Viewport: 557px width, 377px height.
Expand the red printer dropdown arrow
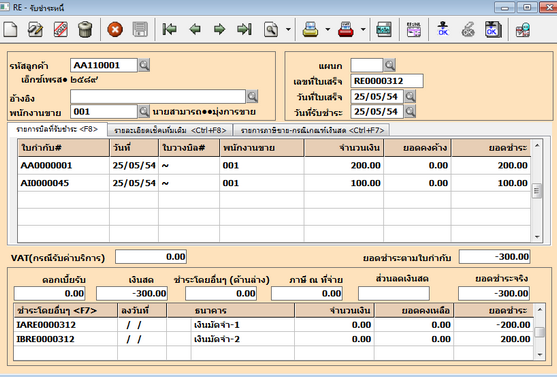pyautogui.click(x=363, y=29)
